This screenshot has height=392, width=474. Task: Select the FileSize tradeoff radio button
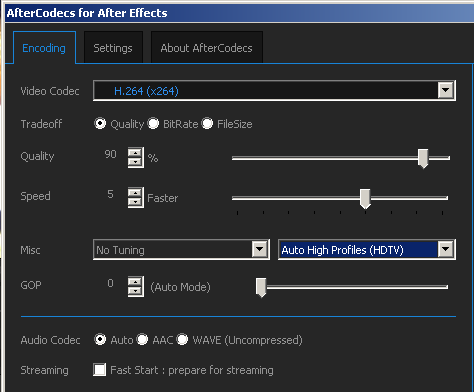tap(207, 124)
